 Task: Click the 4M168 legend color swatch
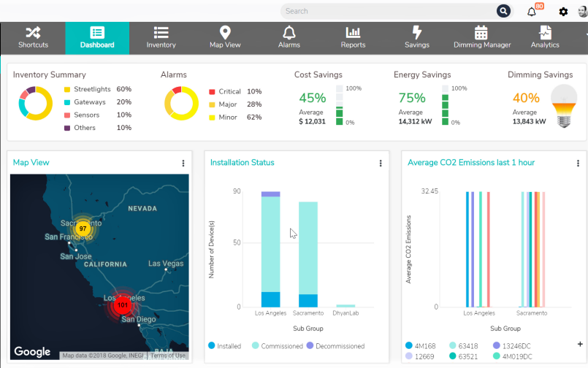[x=410, y=345]
